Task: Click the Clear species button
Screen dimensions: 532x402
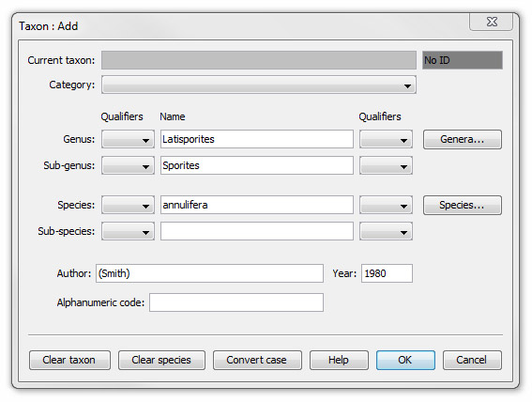Action: click(161, 361)
